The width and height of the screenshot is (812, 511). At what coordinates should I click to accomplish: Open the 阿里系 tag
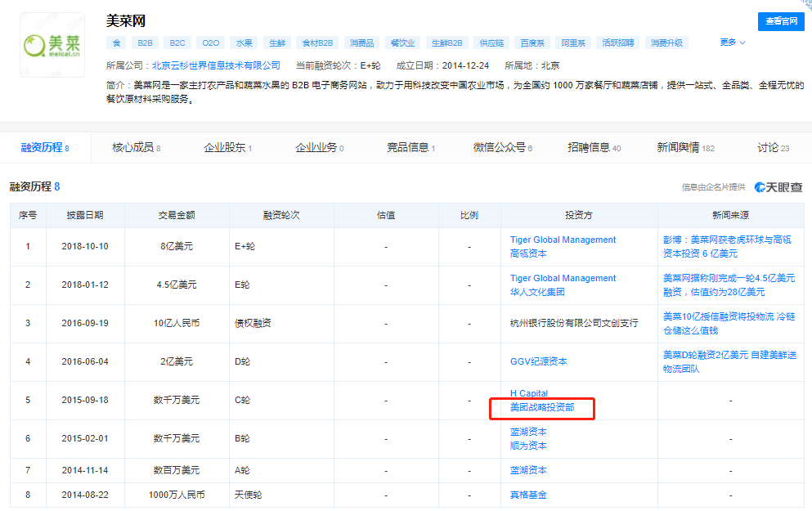[x=572, y=43]
